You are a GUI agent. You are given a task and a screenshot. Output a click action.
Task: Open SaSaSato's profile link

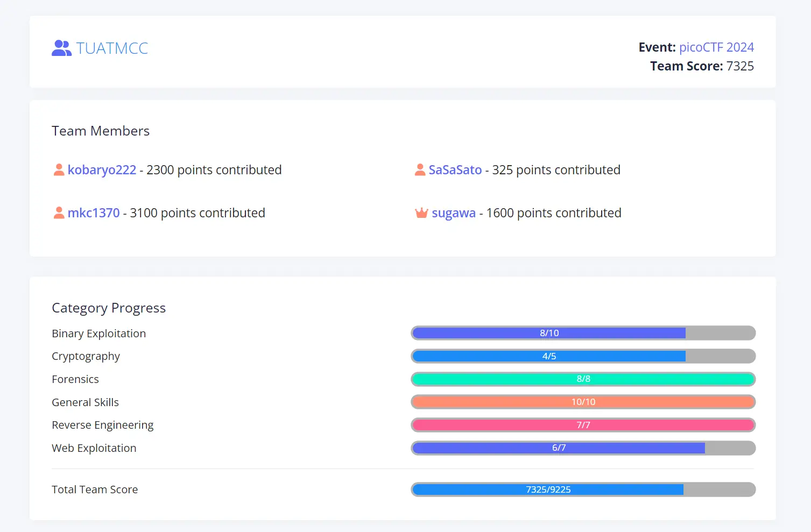[x=455, y=170]
